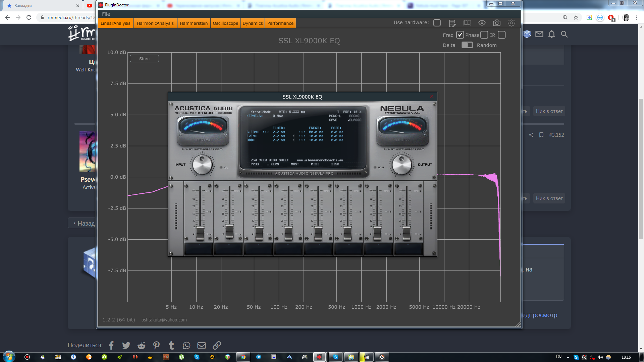This screenshot has height=362, width=644.
Task: Open the Chrome three-dot menu
Action: [637, 17]
